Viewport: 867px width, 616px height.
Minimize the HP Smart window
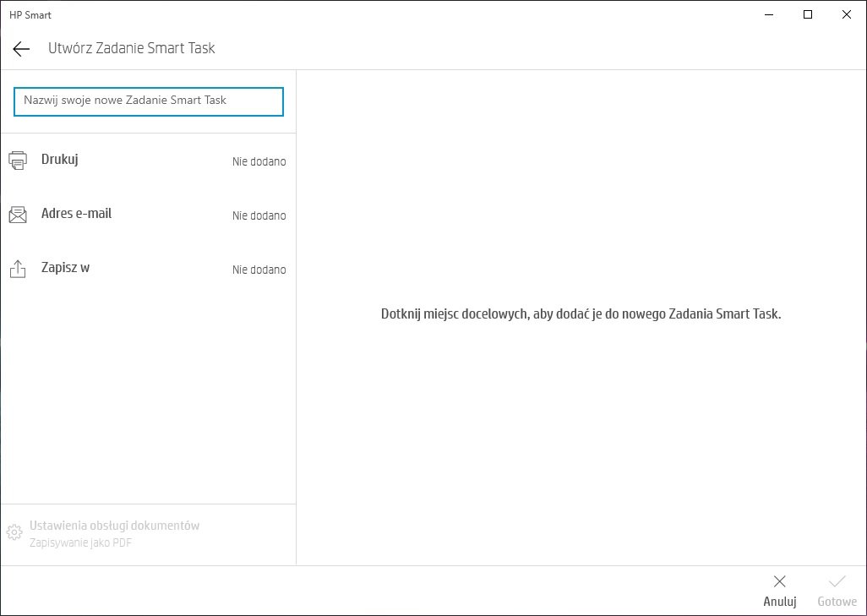pyautogui.click(x=769, y=15)
